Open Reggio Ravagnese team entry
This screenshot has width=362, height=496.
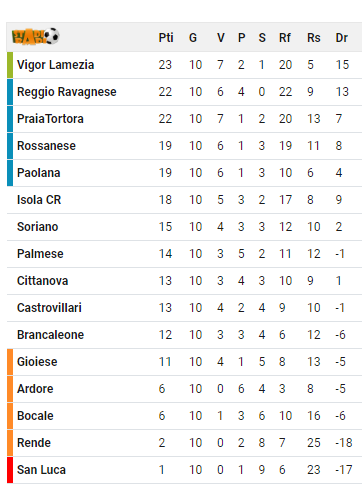[x=67, y=92]
